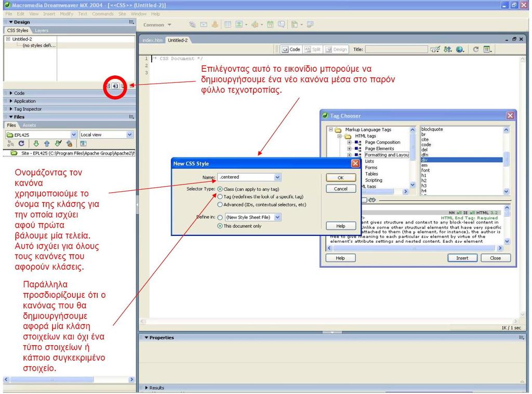The width and height of the screenshot is (532, 394).
Task: Select the Class selector type radio button
Action: (220, 189)
